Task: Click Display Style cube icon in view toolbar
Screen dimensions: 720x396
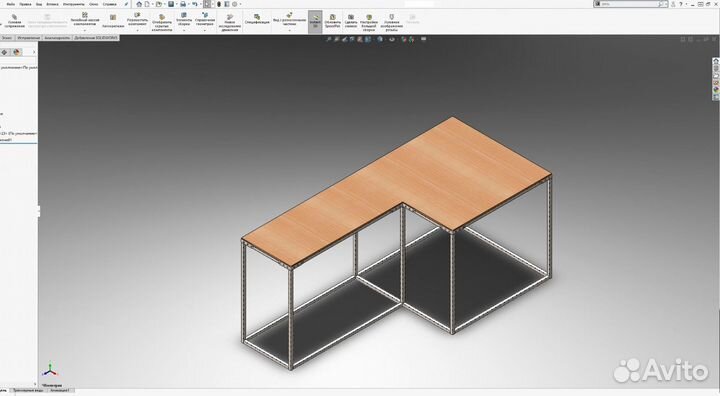Action: point(380,40)
